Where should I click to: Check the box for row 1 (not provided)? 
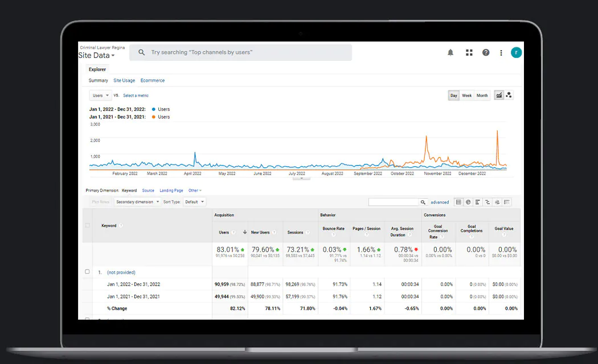87,272
